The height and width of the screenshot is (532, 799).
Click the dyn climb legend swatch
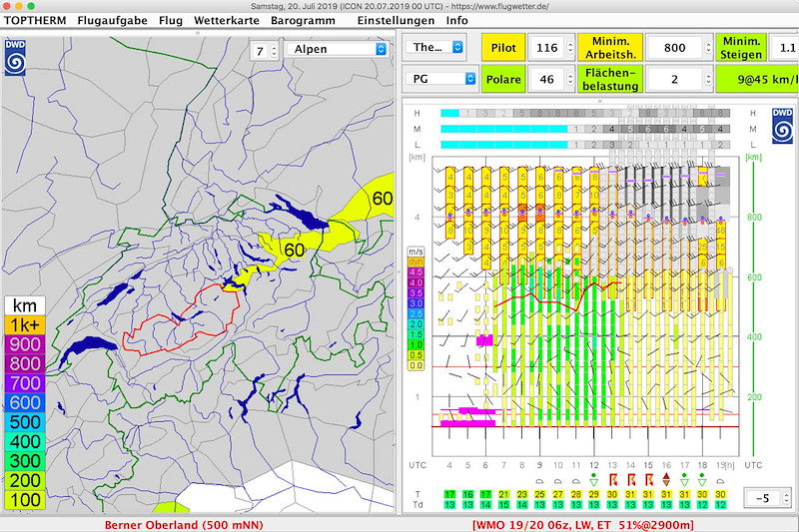415,263
